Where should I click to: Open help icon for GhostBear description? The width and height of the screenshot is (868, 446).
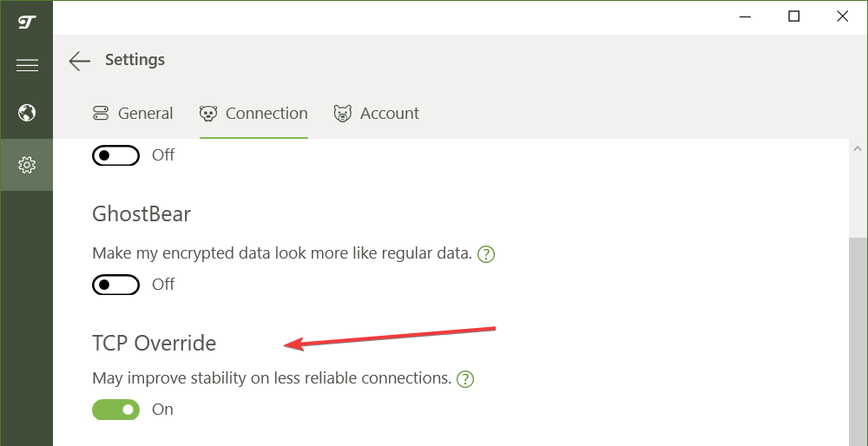tap(486, 254)
